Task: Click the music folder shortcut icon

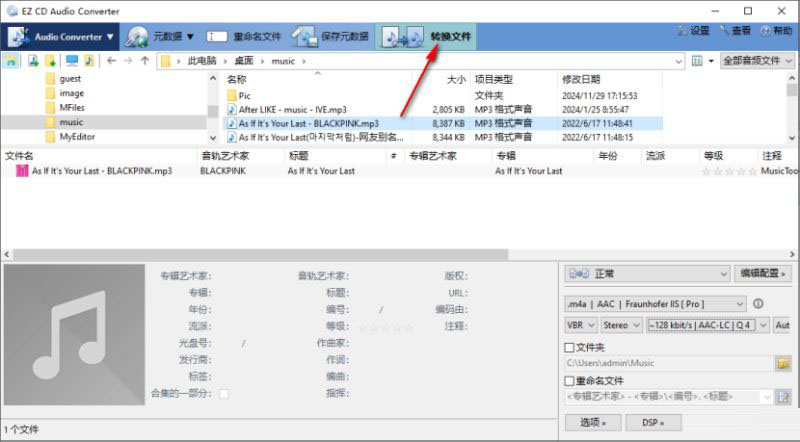Action: tap(89, 61)
